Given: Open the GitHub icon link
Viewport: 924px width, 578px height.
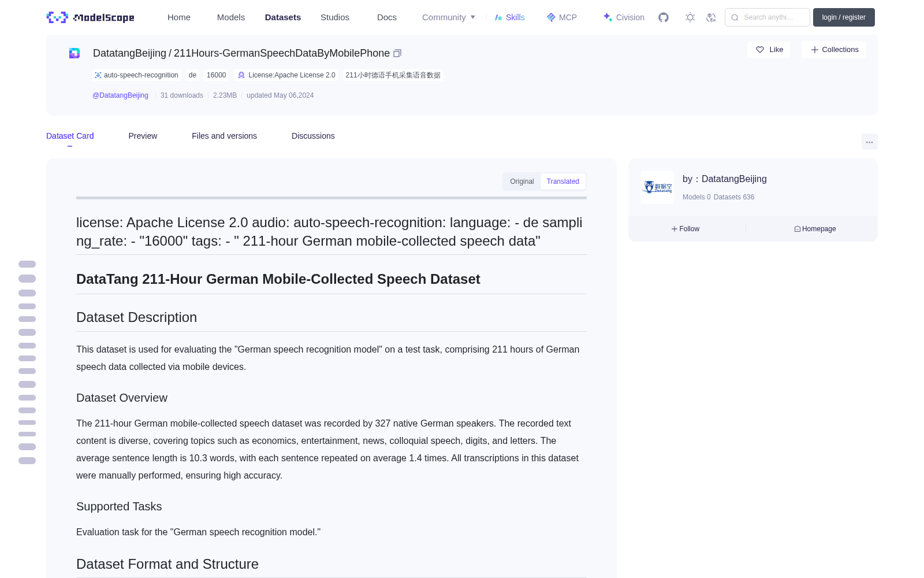Looking at the screenshot, I should (664, 17).
